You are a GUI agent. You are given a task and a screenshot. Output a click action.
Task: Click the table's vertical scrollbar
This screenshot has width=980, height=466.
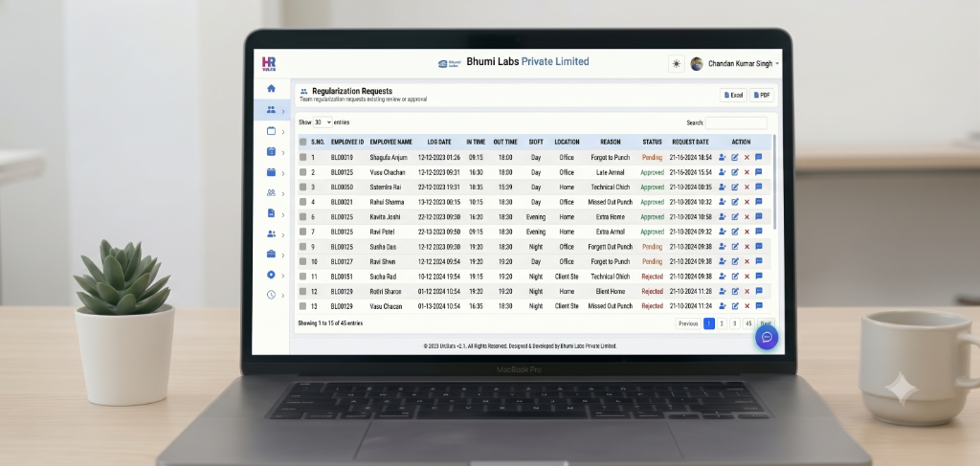775,181
